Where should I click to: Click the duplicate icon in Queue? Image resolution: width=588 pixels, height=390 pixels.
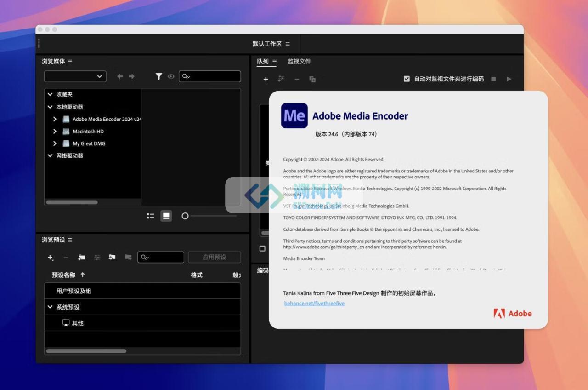pyautogui.click(x=312, y=79)
